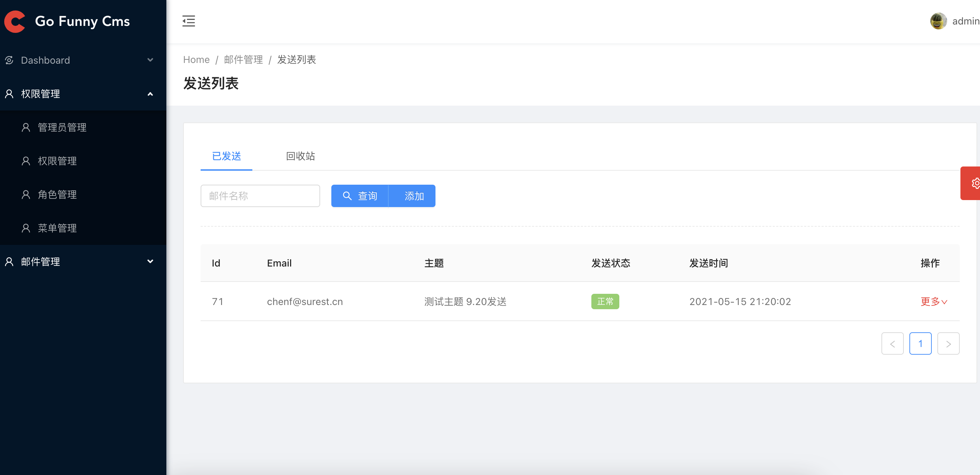Click the Go Funny Cms logo icon

[x=14, y=21]
